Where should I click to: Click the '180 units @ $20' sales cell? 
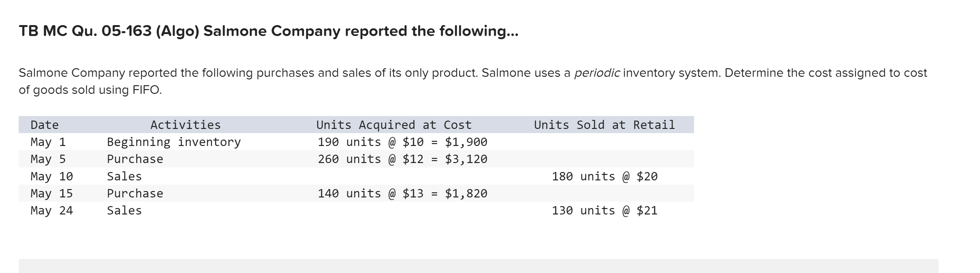click(x=604, y=177)
